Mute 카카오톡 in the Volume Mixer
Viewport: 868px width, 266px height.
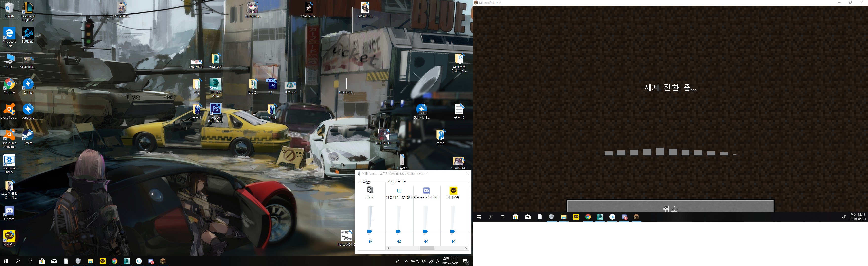[x=453, y=241]
